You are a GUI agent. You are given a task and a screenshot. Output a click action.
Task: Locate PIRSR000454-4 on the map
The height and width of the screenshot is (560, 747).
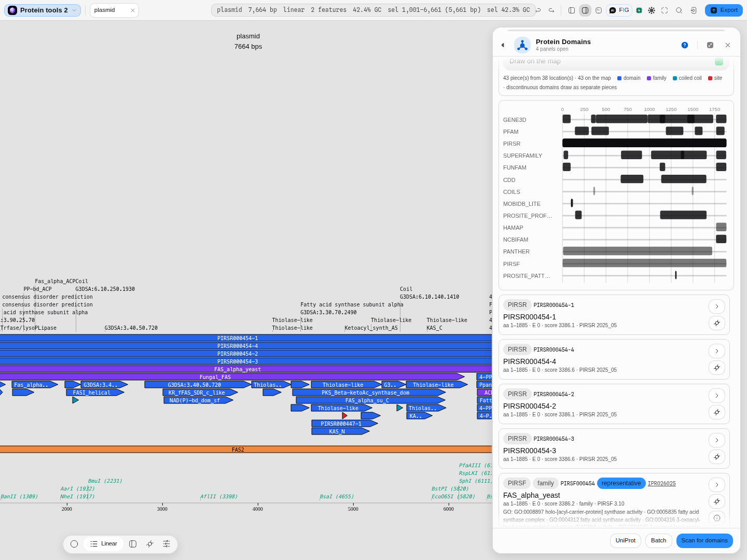tap(717, 368)
